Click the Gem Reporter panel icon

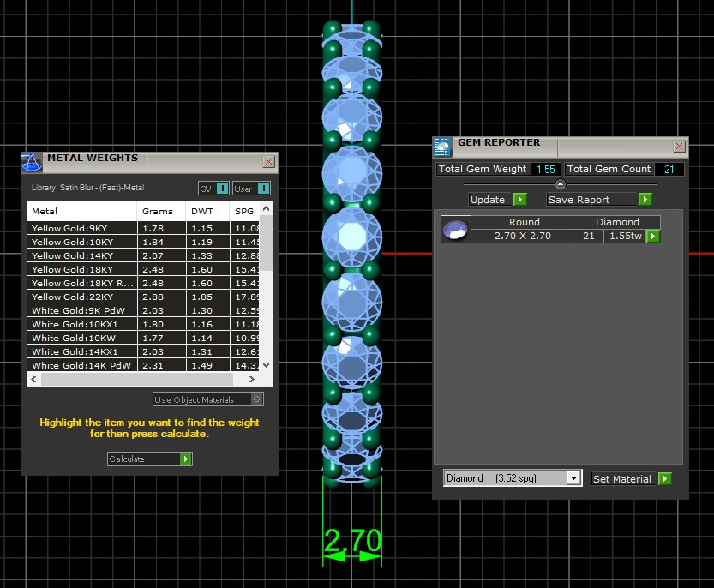(441, 147)
